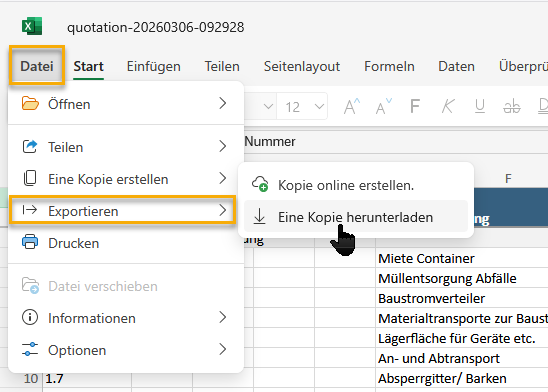This screenshot has height=392, width=548.
Task: Select column F header
Action: [x=509, y=179]
